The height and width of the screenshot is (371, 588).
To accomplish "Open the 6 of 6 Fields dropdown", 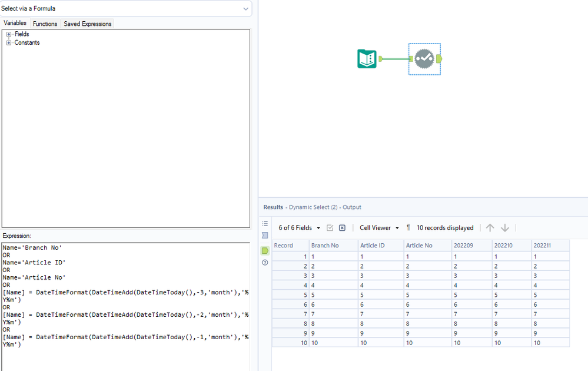I will point(299,228).
